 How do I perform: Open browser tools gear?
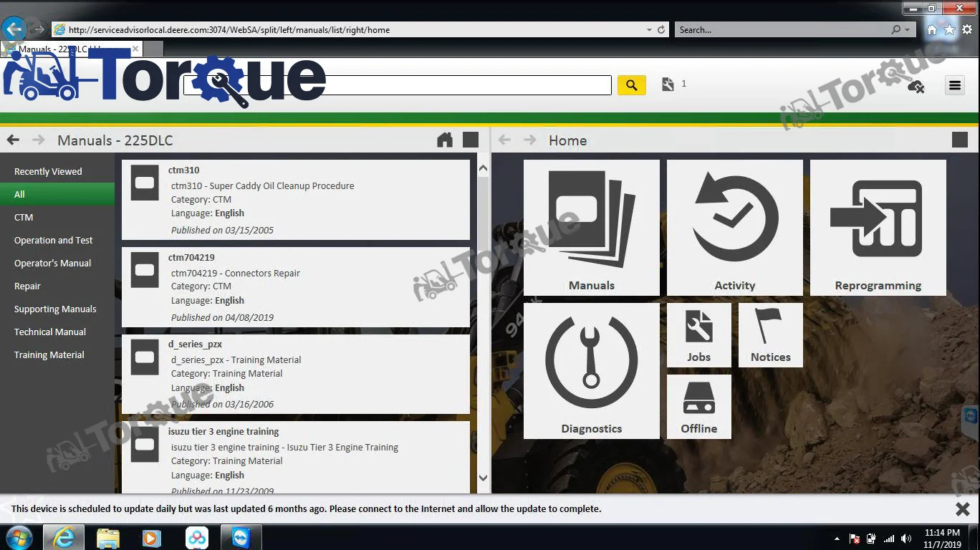pyautogui.click(x=966, y=30)
